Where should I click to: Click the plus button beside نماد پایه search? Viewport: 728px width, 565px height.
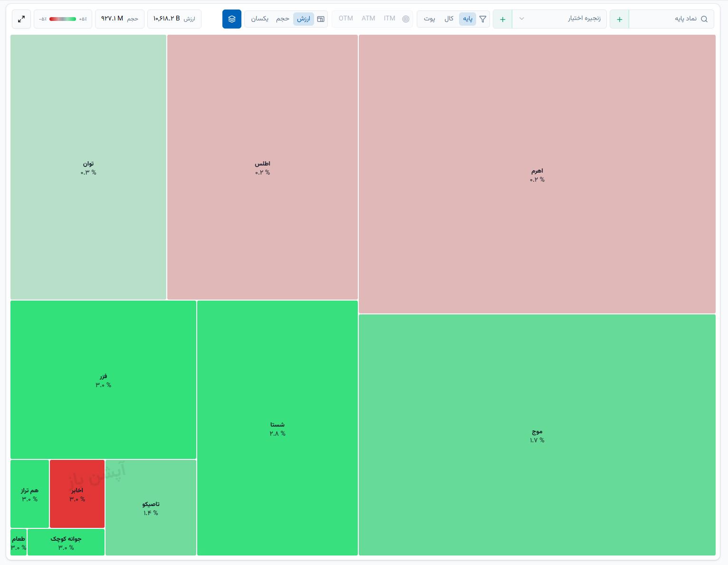(x=620, y=19)
